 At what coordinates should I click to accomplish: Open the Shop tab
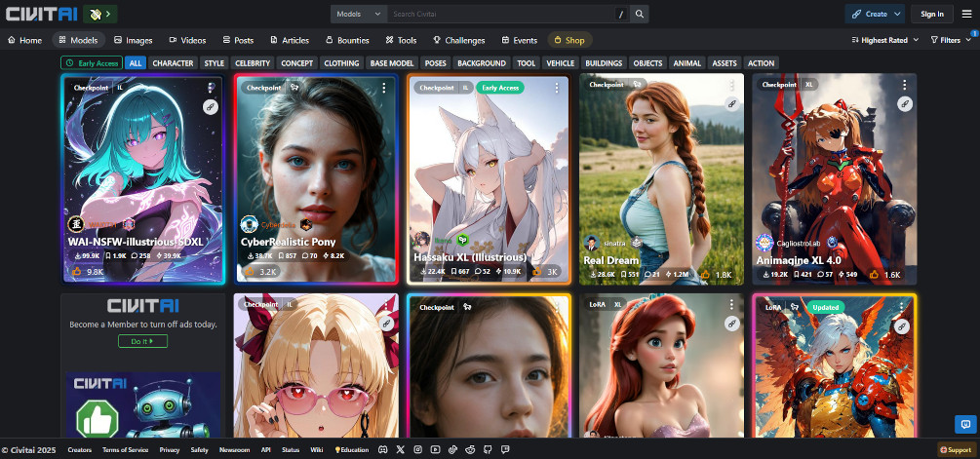(569, 40)
